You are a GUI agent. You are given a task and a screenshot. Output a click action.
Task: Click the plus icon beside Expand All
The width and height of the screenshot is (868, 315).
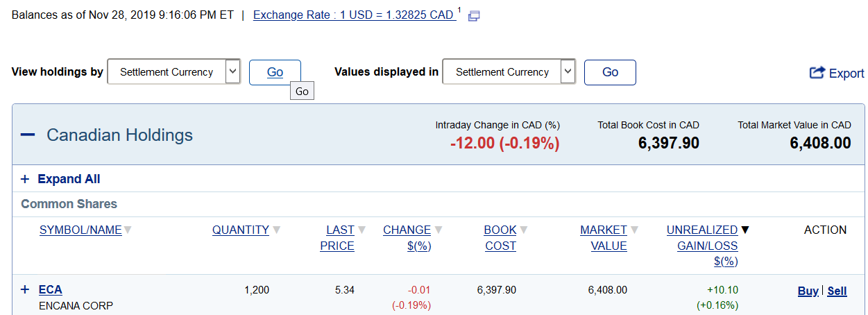25,179
